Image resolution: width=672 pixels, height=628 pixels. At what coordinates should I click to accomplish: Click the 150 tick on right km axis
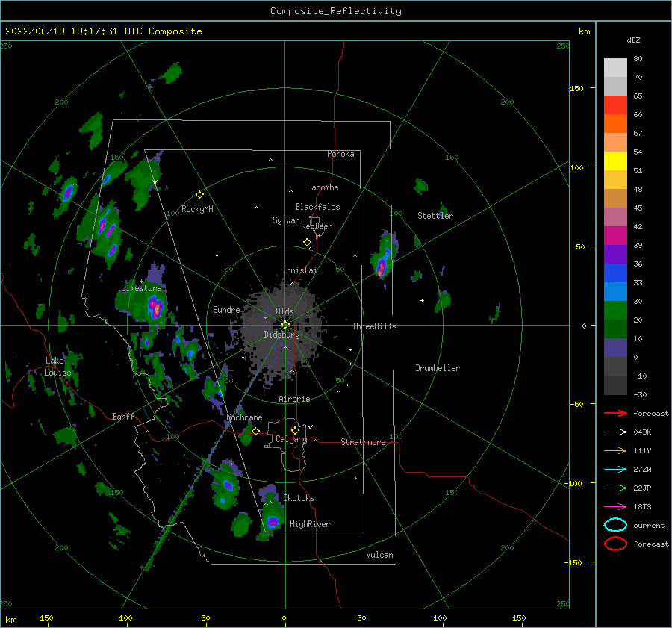(x=576, y=88)
